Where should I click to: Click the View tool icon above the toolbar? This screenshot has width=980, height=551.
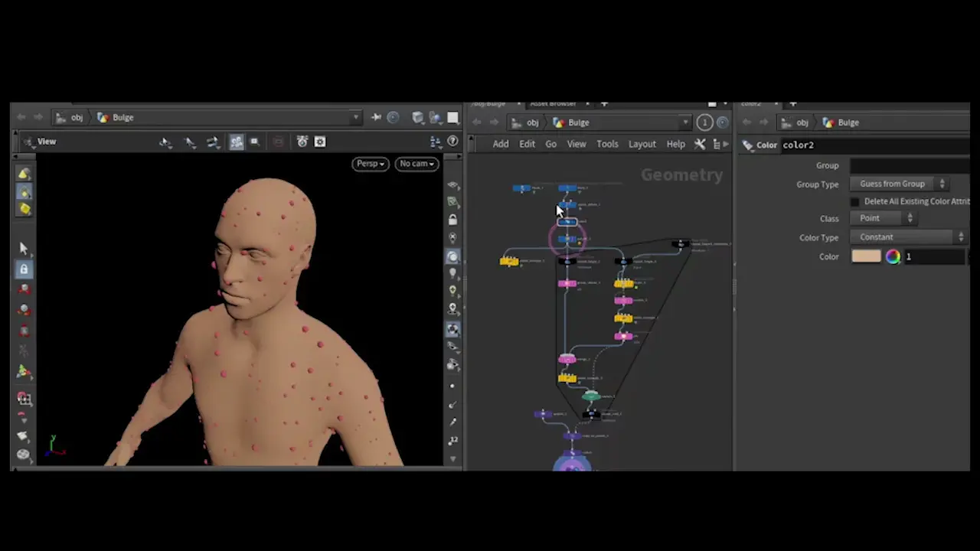tap(28, 141)
